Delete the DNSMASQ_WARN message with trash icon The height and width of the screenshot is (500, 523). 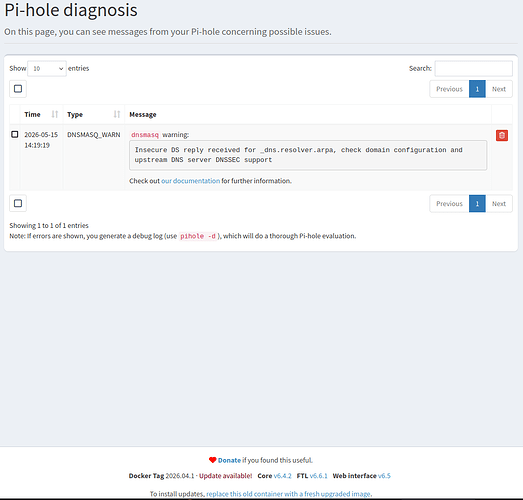click(x=502, y=135)
